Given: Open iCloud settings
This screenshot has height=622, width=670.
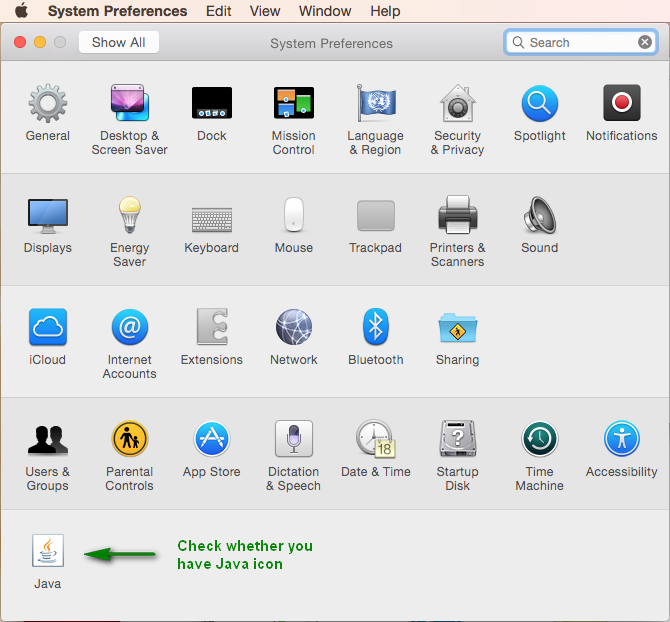Looking at the screenshot, I should click(x=48, y=328).
